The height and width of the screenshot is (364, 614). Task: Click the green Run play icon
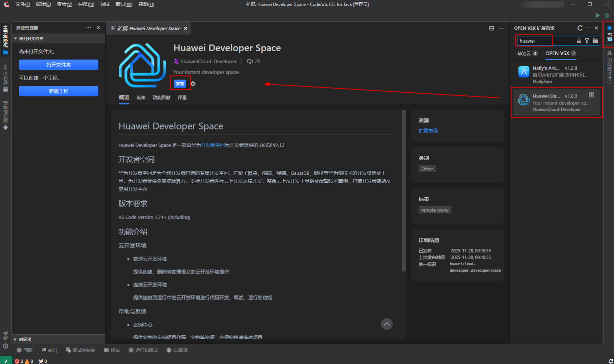pos(597,15)
